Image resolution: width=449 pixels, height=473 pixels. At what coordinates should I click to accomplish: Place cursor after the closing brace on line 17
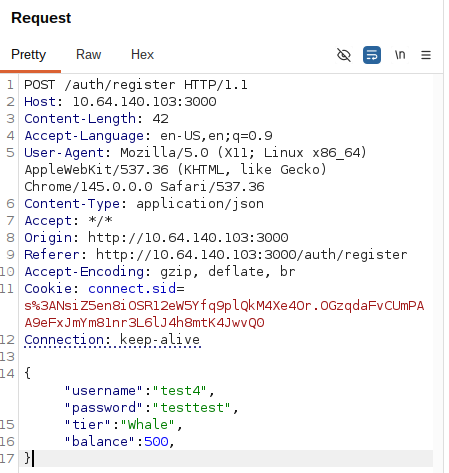pos(32,459)
